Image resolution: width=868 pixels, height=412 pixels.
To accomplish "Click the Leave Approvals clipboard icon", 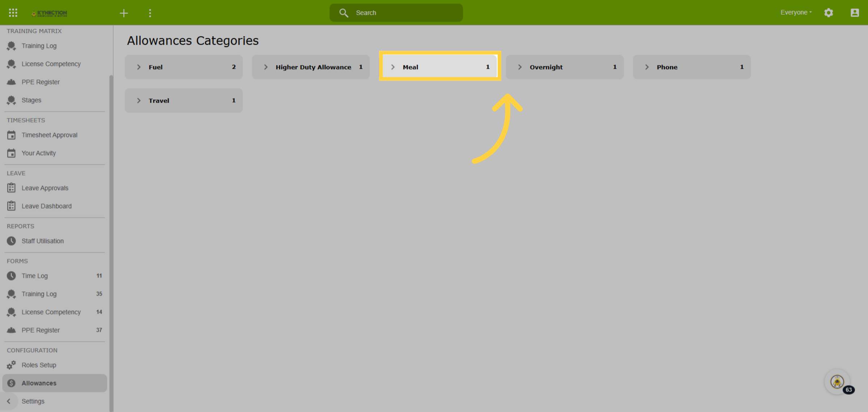I will coord(11,188).
